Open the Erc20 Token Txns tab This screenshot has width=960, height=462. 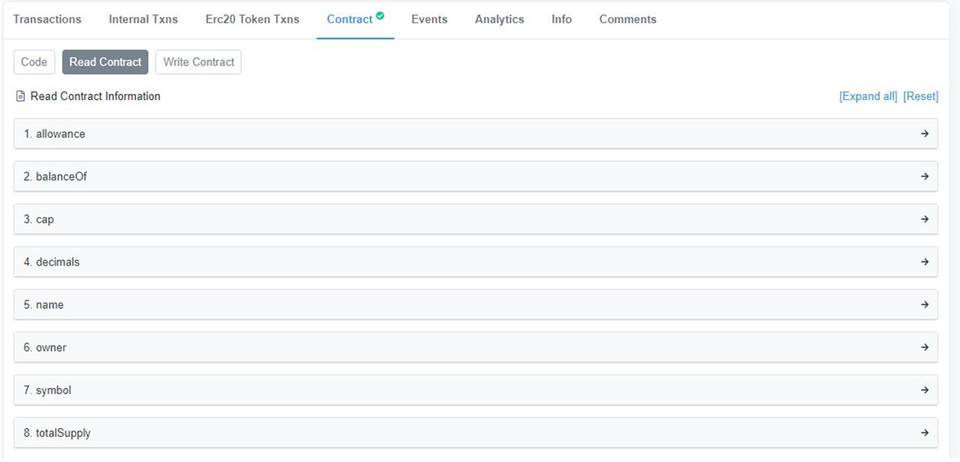252,19
